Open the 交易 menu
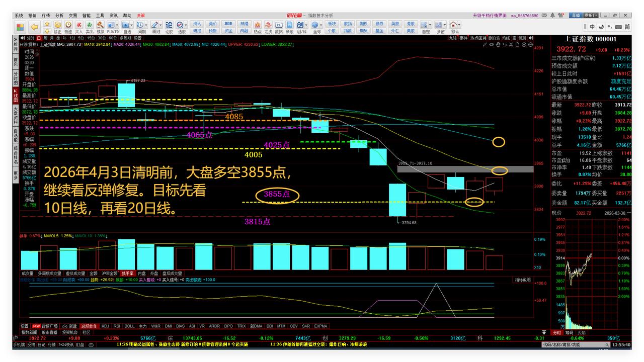 (x=73, y=16)
